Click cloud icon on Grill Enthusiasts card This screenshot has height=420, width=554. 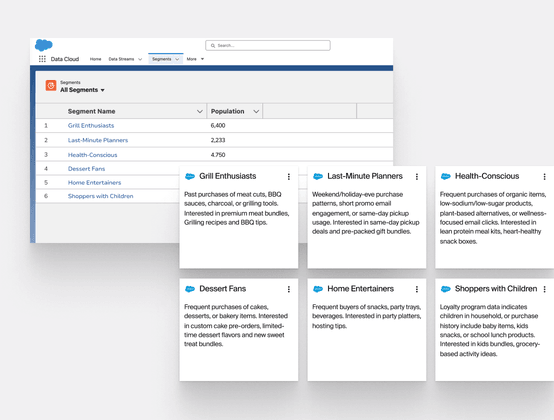coord(190,176)
